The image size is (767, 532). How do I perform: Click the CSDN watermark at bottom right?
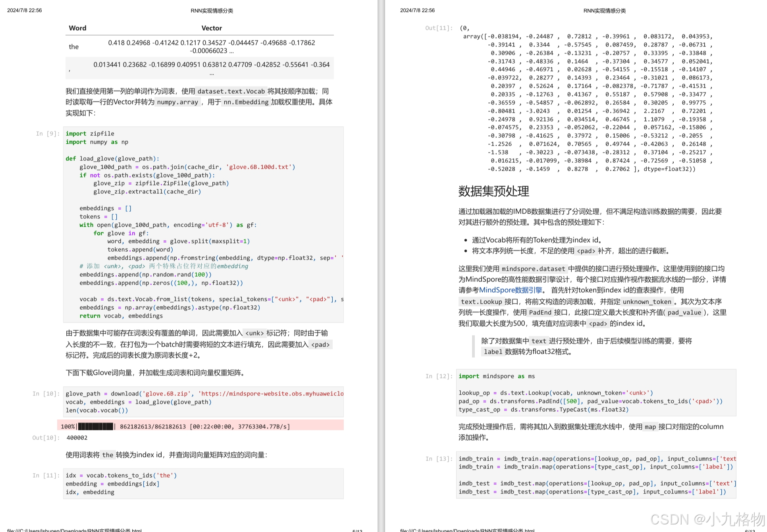click(707, 519)
